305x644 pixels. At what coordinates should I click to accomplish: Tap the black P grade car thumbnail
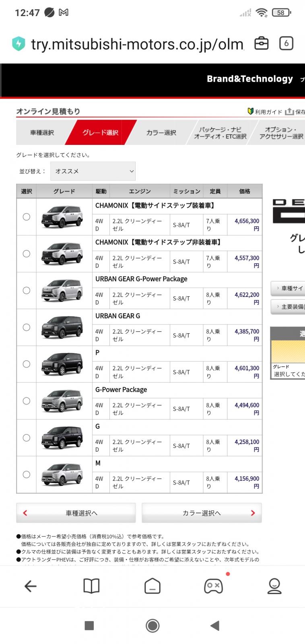62,364
